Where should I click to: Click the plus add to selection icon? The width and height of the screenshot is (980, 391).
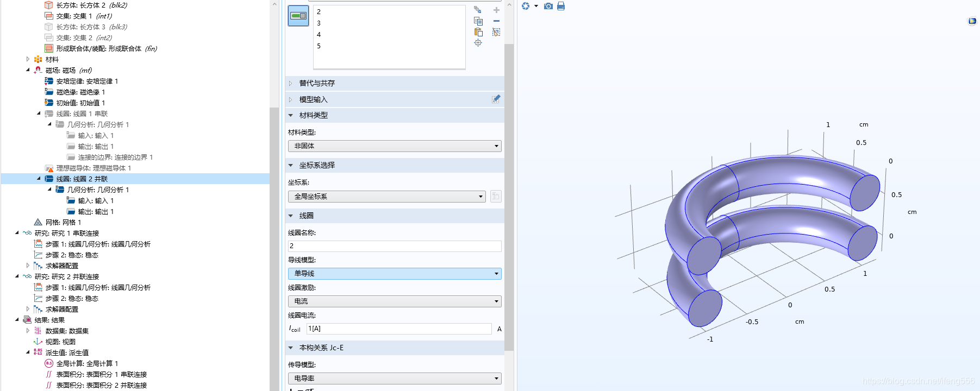(x=496, y=10)
